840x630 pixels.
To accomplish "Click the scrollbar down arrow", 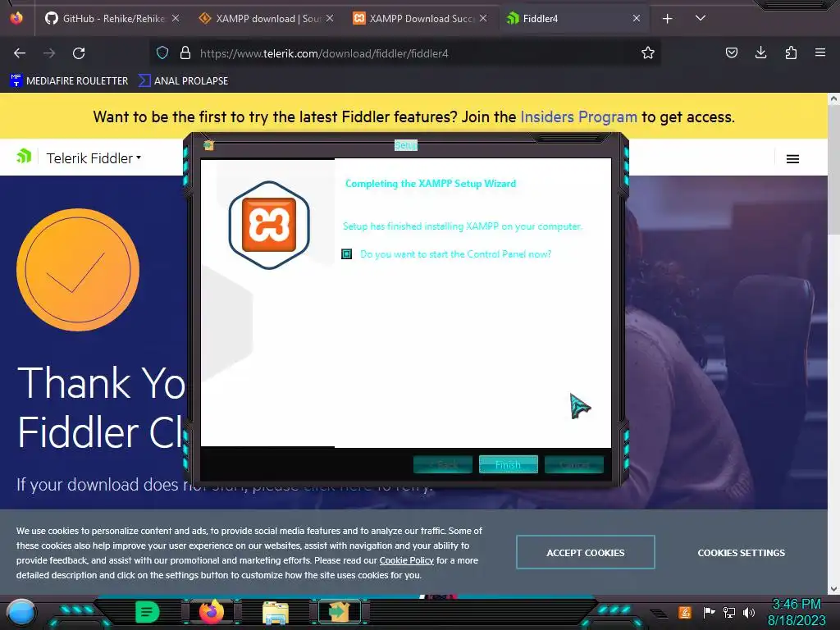I will coord(833,589).
